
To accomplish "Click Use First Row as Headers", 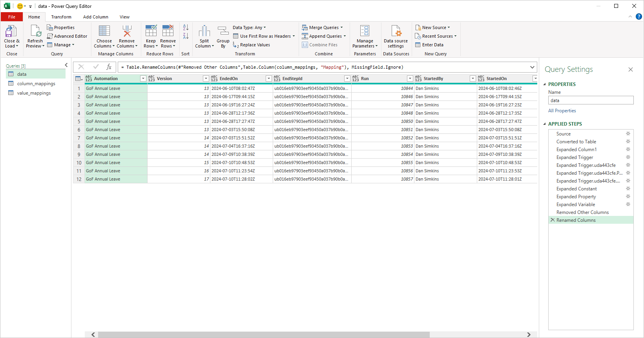I will click(264, 36).
